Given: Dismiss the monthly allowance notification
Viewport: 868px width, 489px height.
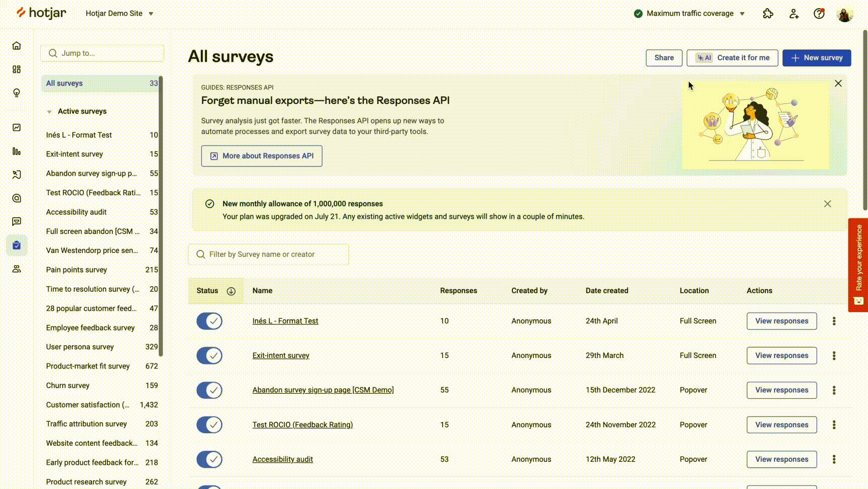Looking at the screenshot, I should (827, 204).
